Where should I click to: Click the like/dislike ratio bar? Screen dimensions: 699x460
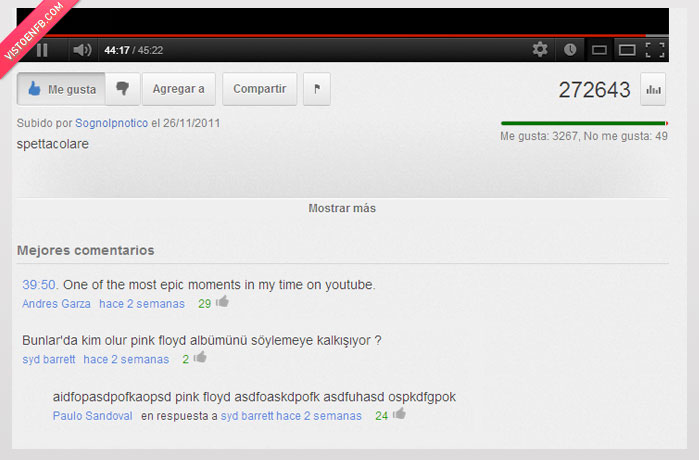(x=584, y=123)
